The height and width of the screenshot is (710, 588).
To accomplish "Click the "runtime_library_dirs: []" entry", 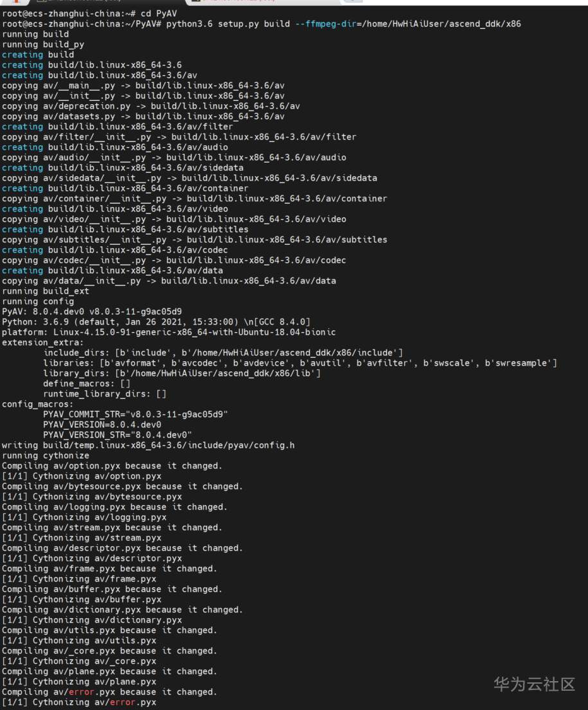I will pos(105,394).
